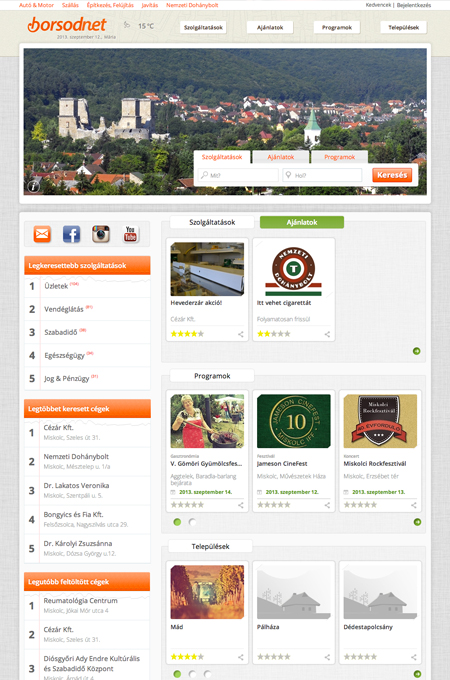Share the Mád settlement card
This screenshot has width=450, height=680.
[241, 657]
